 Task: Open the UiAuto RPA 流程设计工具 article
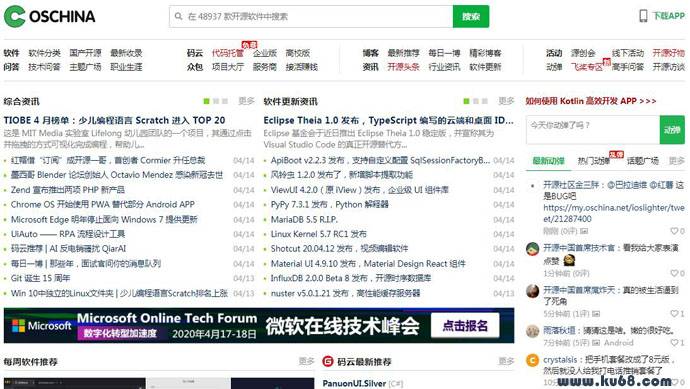(68, 234)
